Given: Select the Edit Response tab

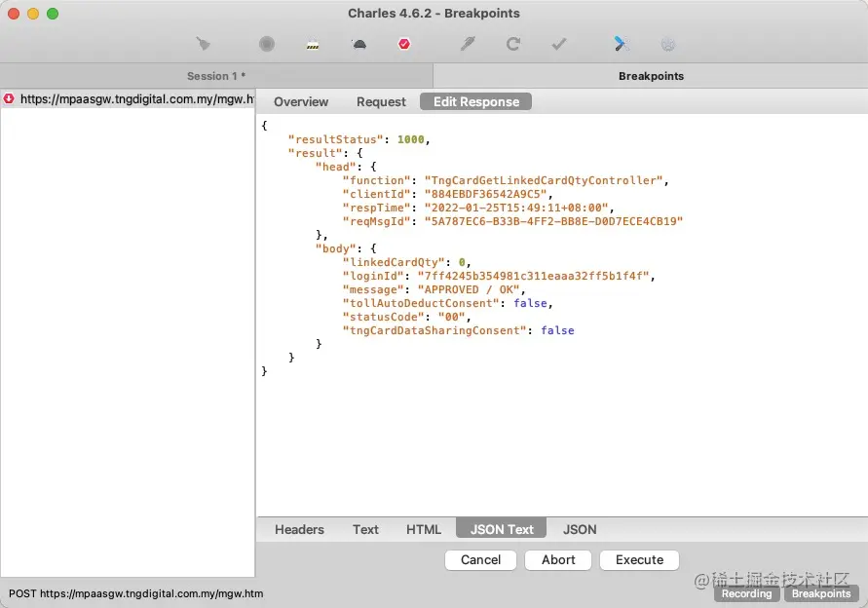Looking at the screenshot, I should click(476, 102).
